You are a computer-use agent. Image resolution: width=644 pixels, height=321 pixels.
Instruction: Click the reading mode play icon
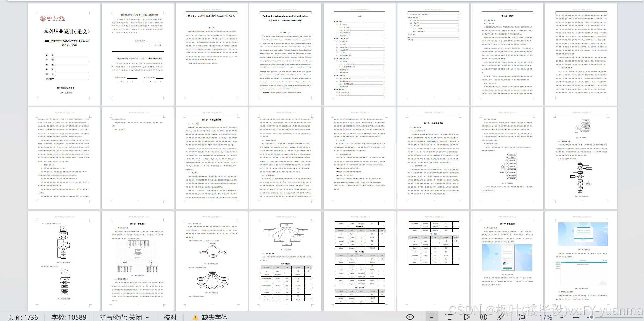tap(467, 317)
